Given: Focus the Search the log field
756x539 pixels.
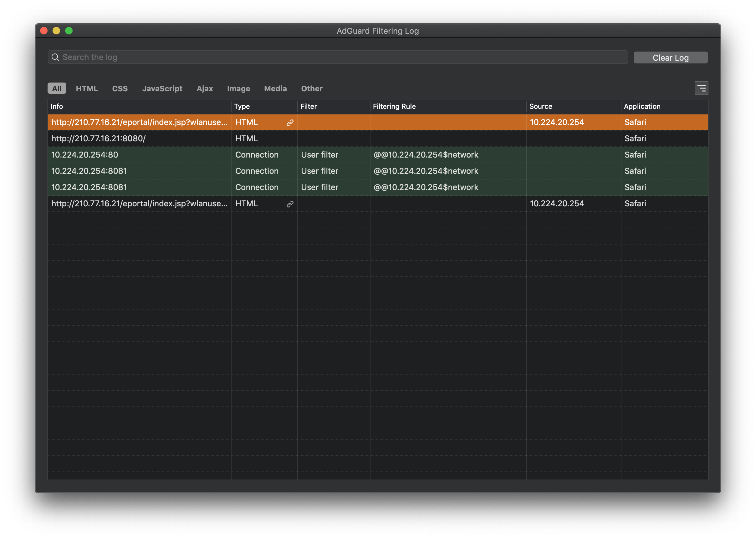Looking at the screenshot, I should coord(339,58).
